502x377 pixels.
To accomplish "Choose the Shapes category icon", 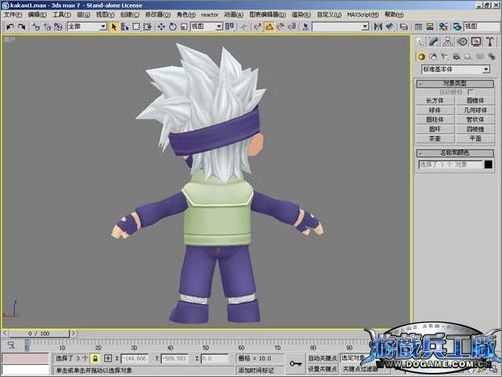I will (433, 57).
